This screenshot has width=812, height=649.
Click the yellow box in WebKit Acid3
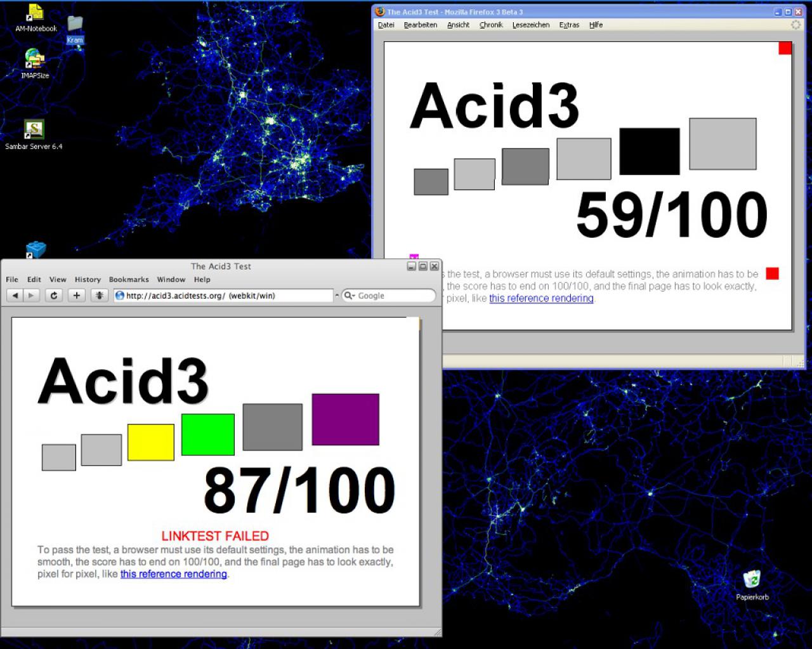[151, 442]
